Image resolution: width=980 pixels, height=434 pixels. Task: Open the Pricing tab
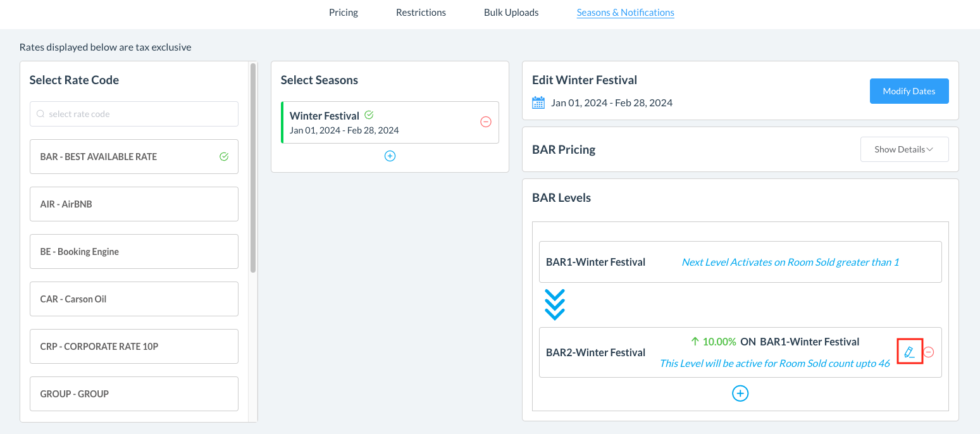(344, 13)
